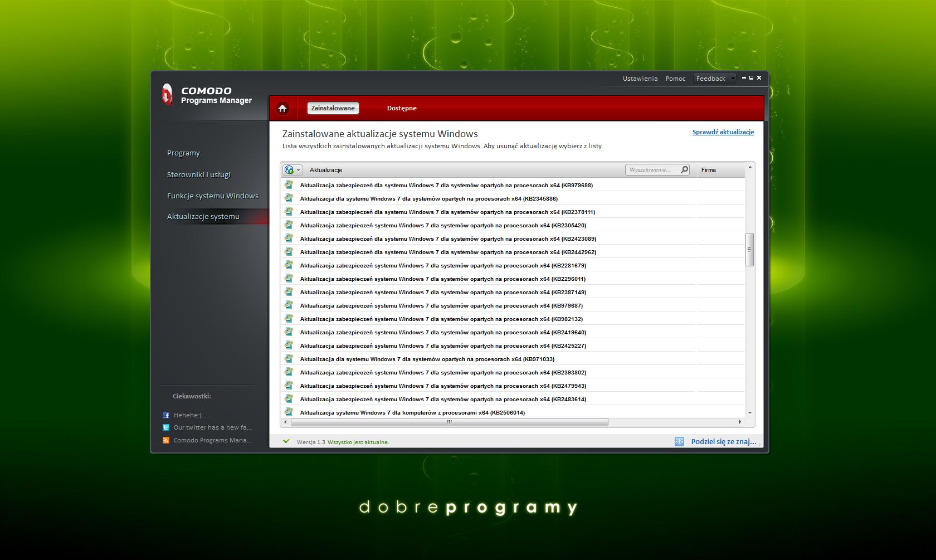Select icon of update KB2281679
Image resolution: width=936 pixels, height=560 pixels.
pos(289,265)
